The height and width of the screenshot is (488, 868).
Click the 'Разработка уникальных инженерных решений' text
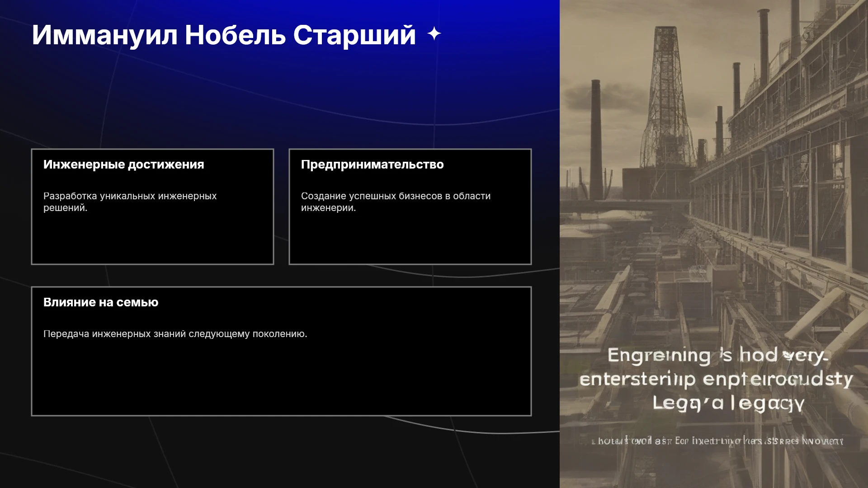click(x=130, y=202)
